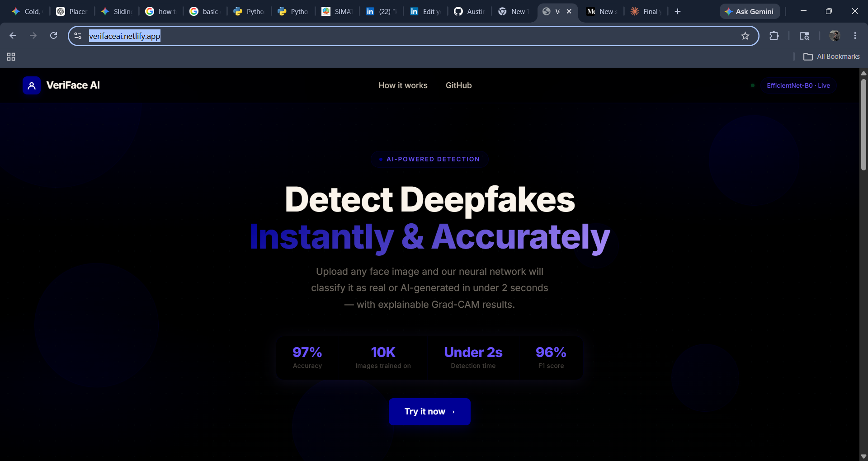Open the All Bookmarks folder
868x461 pixels.
(x=831, y=56)
